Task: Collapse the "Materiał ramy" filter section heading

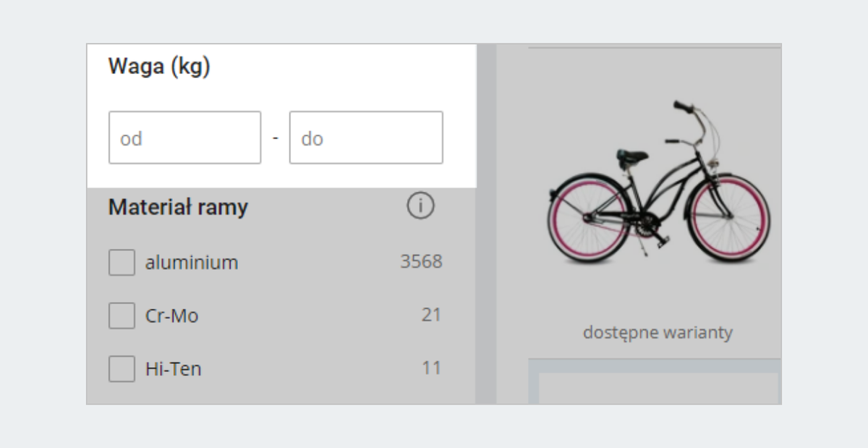Action: pyautogui.click(x=178, y=208)
